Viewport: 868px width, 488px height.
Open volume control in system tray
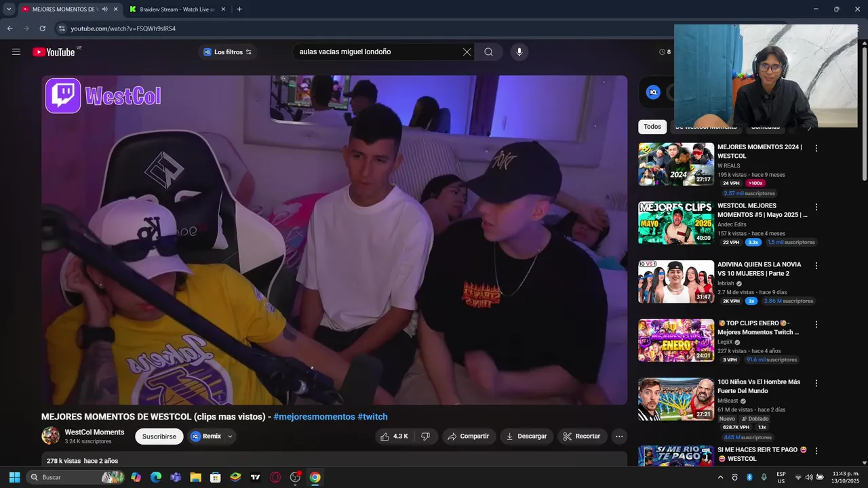809,477
